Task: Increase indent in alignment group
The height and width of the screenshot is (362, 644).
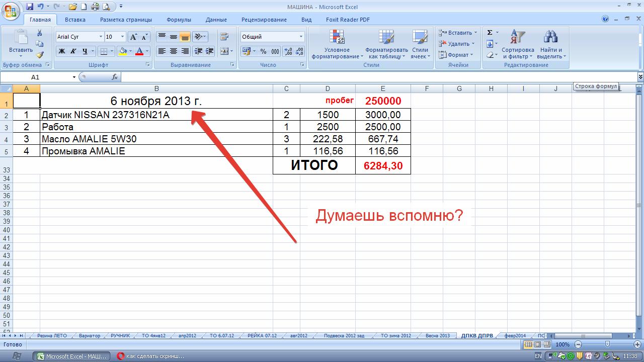Action: [x=210, y=51]
